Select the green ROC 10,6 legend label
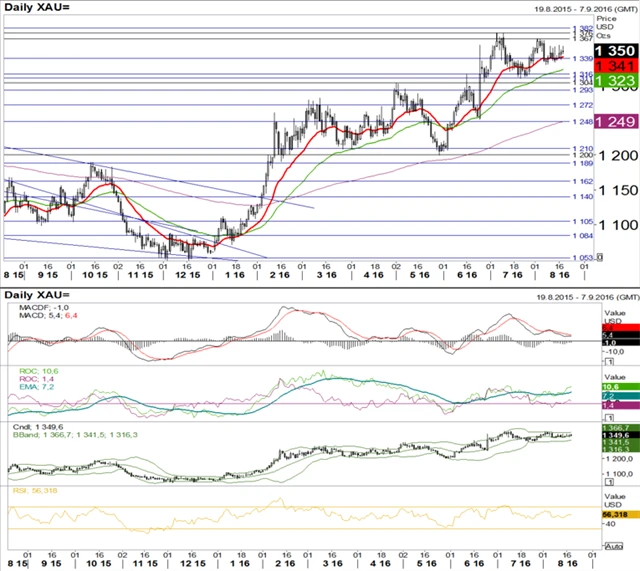Viewport: 640px width, 571px height. [29, 370]
